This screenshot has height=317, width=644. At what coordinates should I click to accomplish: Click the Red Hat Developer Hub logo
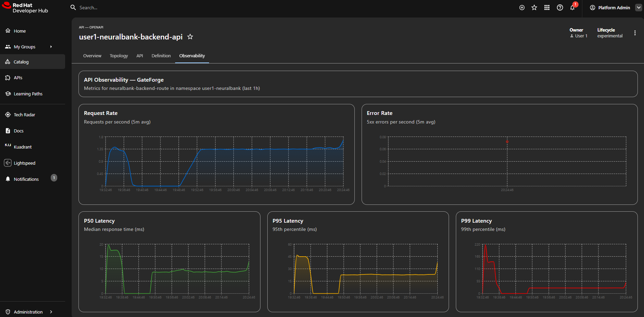coord(25,8)
